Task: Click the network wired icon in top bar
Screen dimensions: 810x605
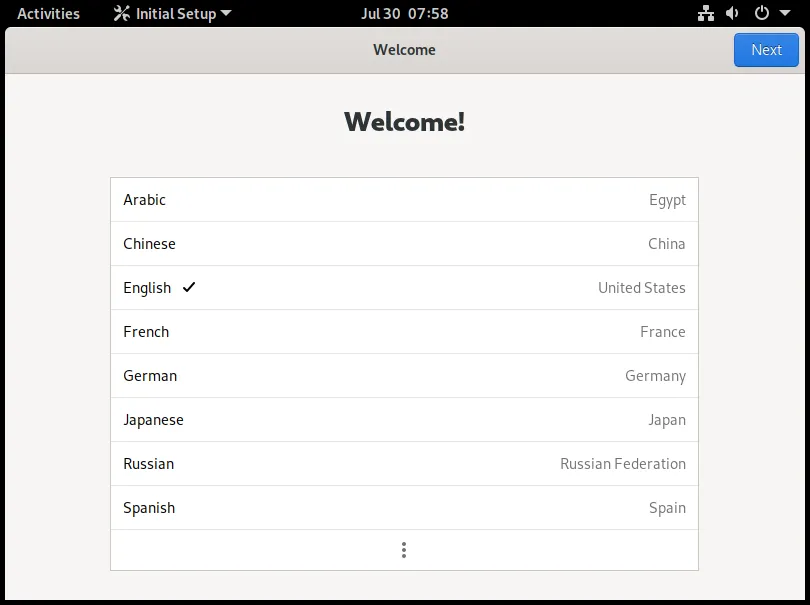Action: 706,14
